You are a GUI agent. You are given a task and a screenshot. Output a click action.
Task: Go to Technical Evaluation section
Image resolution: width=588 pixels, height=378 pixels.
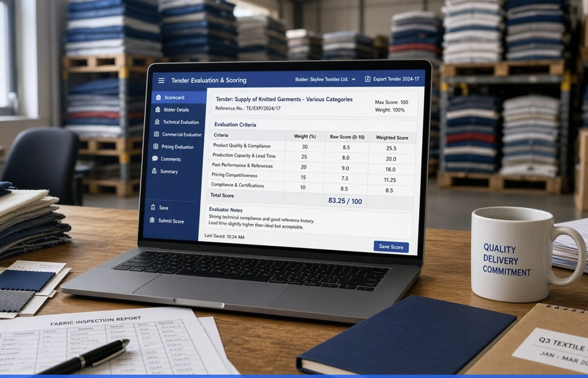(176, 122)
